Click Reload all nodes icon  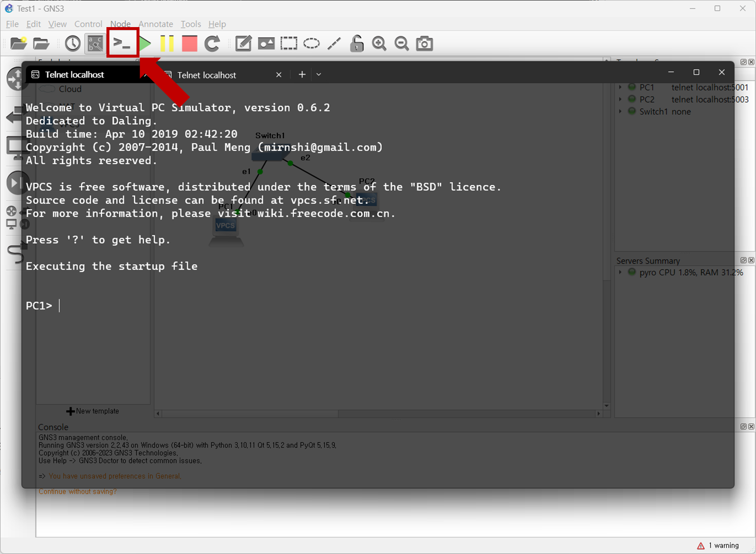coord(212,44)
